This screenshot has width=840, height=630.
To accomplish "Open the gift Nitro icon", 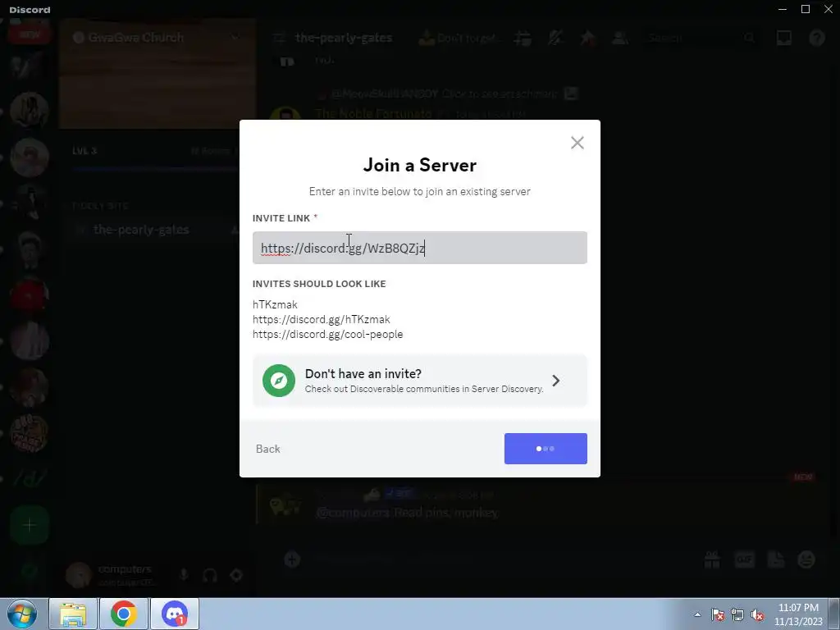I will tap(712, 559).
